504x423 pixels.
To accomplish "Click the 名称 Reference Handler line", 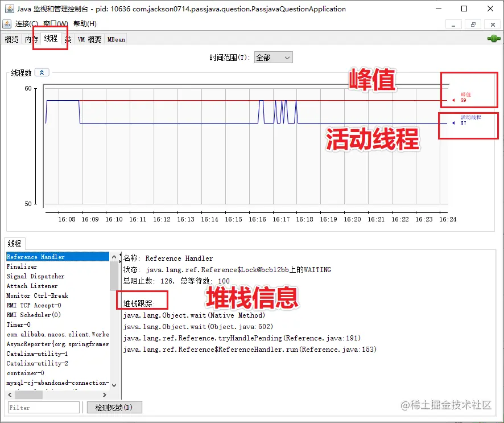I will coord(168,258).
